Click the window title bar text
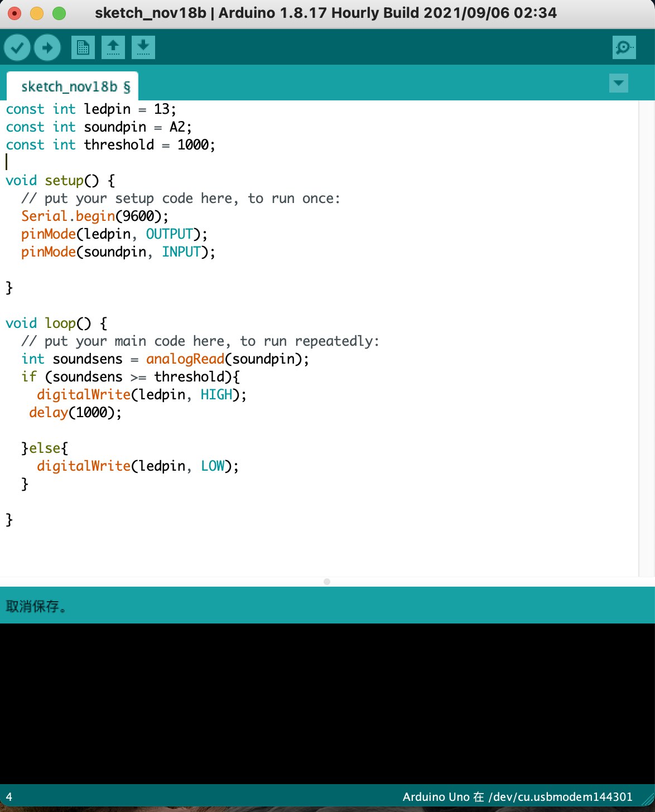This screenshot has width=655, height=812. tap(326, 13)
